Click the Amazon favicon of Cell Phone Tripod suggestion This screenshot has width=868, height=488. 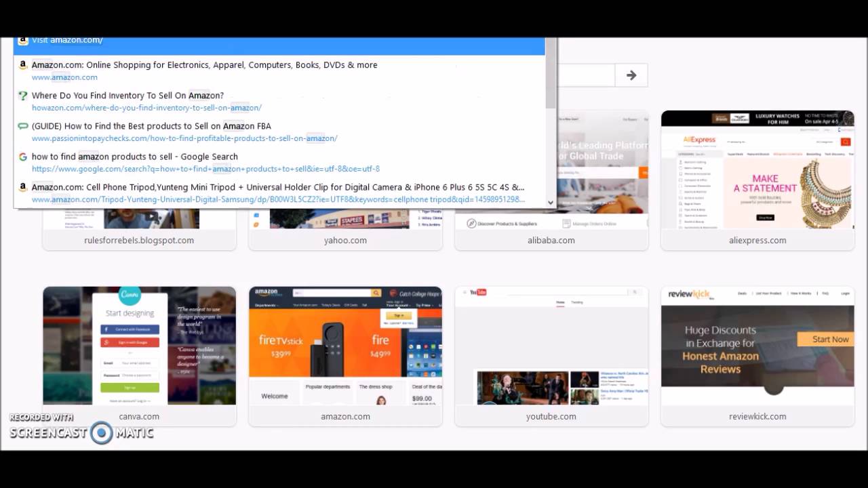point(23,187)
